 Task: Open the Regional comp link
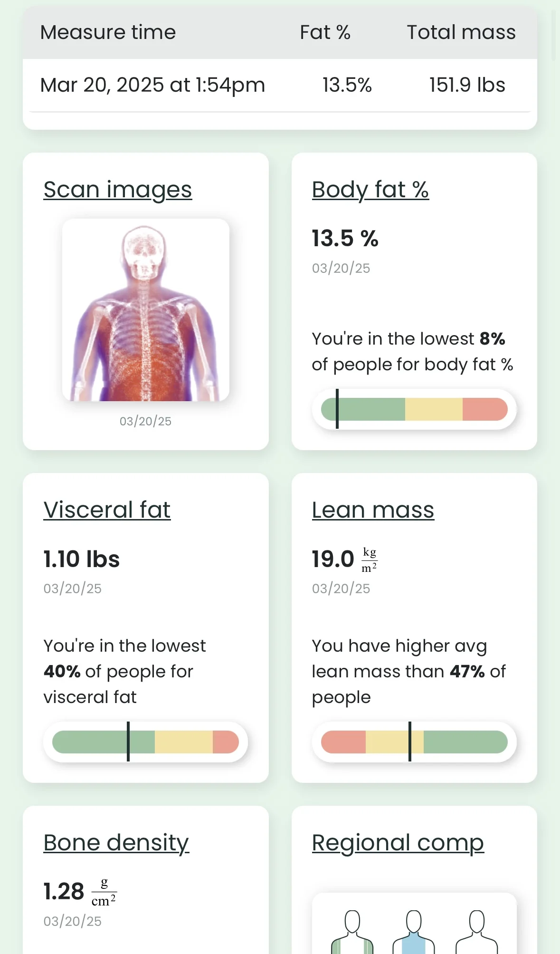point(398,843)
